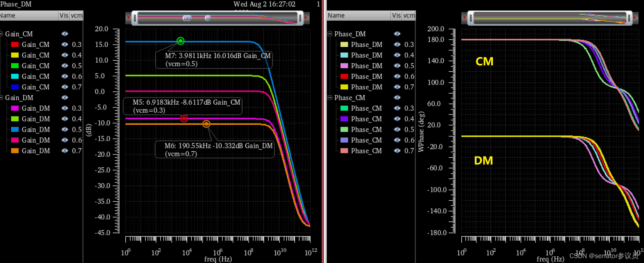The width and height of the screenshot is (644, 263).
Task: Click blue swatch of Gain_CM vcm 0.7
Action: tap(15, 87)
